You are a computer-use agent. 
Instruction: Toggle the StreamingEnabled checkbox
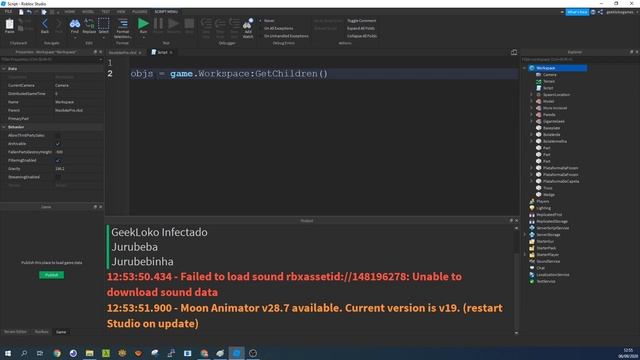coord(58,177)
